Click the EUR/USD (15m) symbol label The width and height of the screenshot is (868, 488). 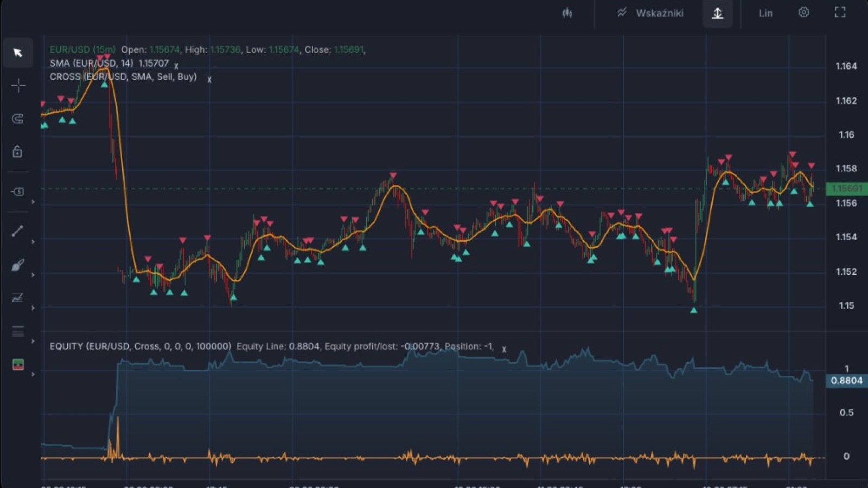point(82,49)
